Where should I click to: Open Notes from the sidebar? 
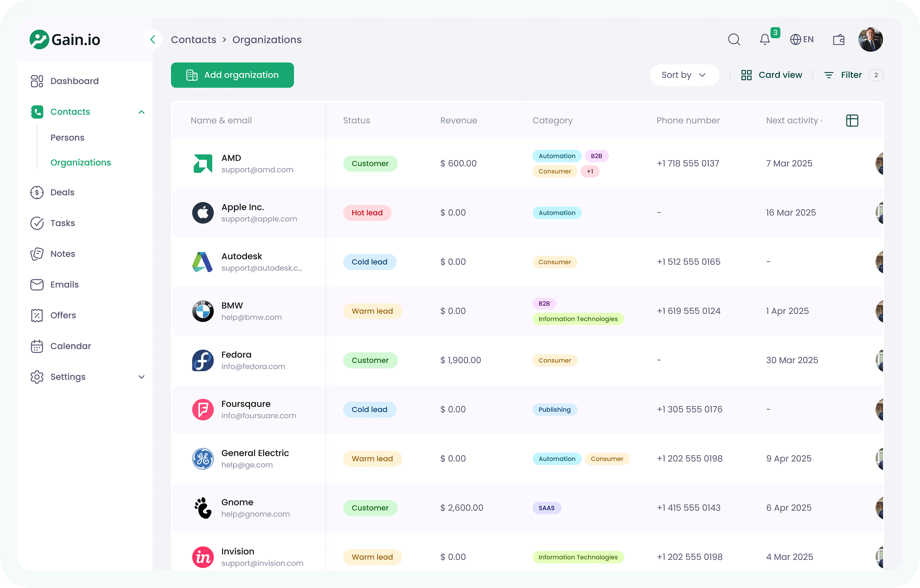[x=63, y=254]
